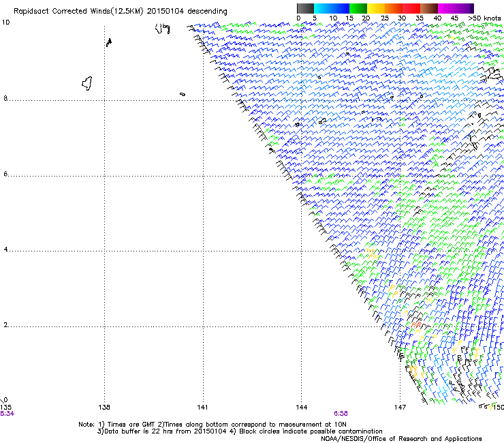Click the latitude '2' axis label

coord(5,324)
